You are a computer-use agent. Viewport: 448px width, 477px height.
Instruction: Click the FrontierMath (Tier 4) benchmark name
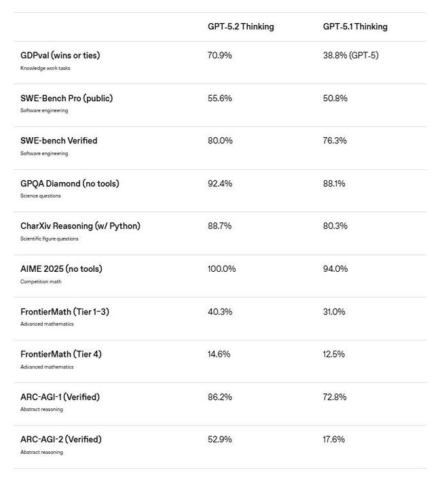pos(61,354)
